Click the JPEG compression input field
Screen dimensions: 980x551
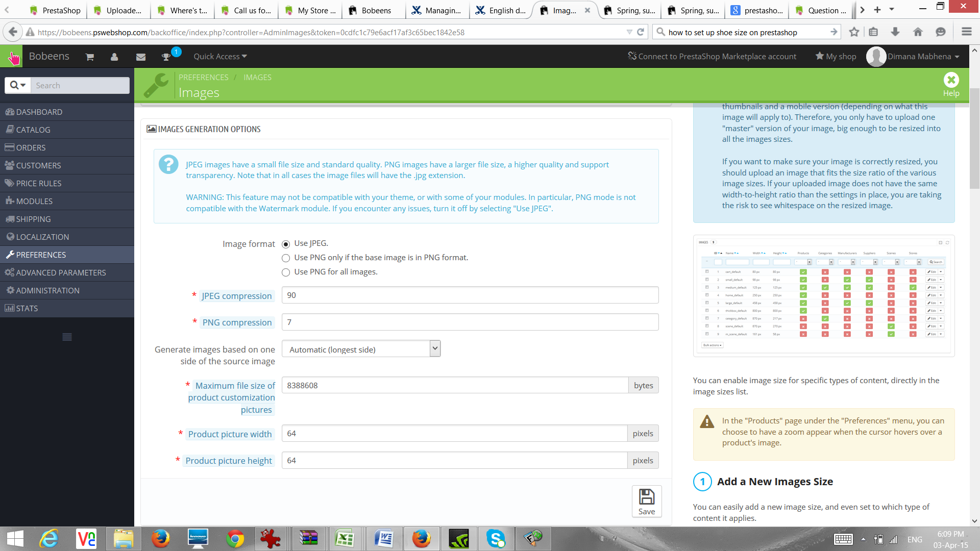pyautogui.click(x=470, y=295)
